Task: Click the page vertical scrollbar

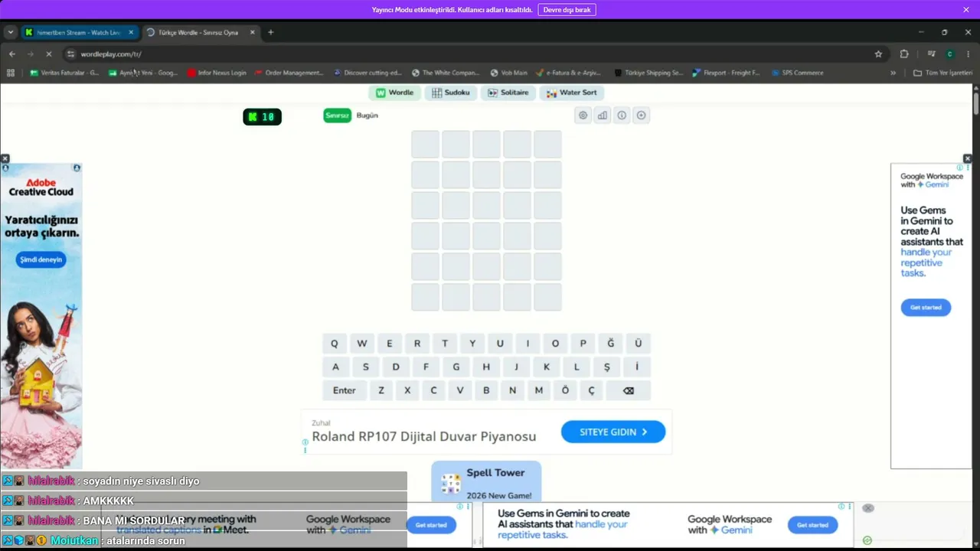Action: [976, 103]
